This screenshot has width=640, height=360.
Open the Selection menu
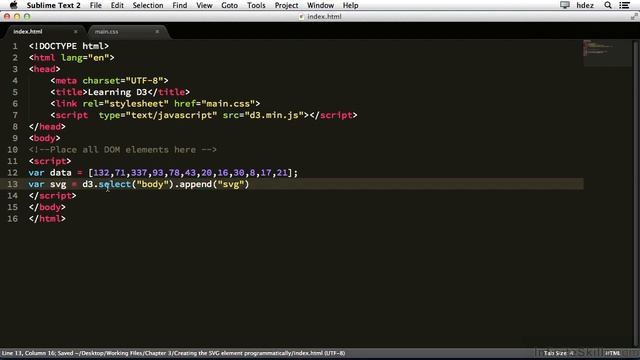click(x=148, y=5)
